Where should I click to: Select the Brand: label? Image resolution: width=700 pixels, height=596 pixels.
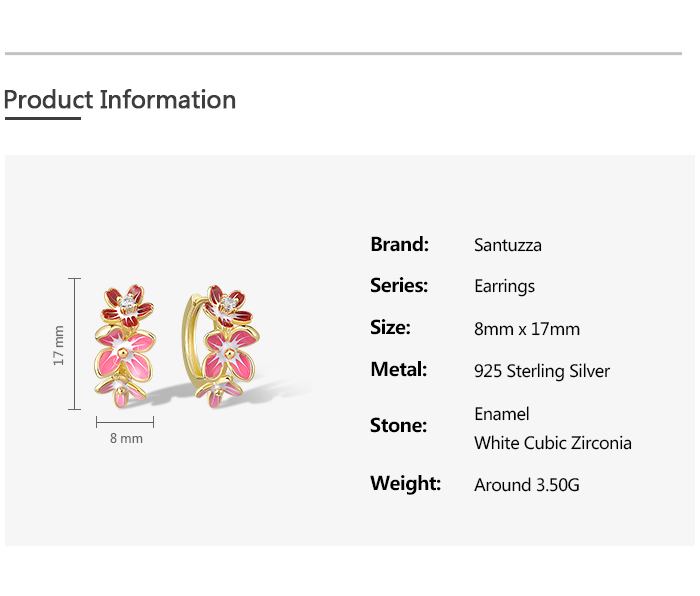coord(399,244)
